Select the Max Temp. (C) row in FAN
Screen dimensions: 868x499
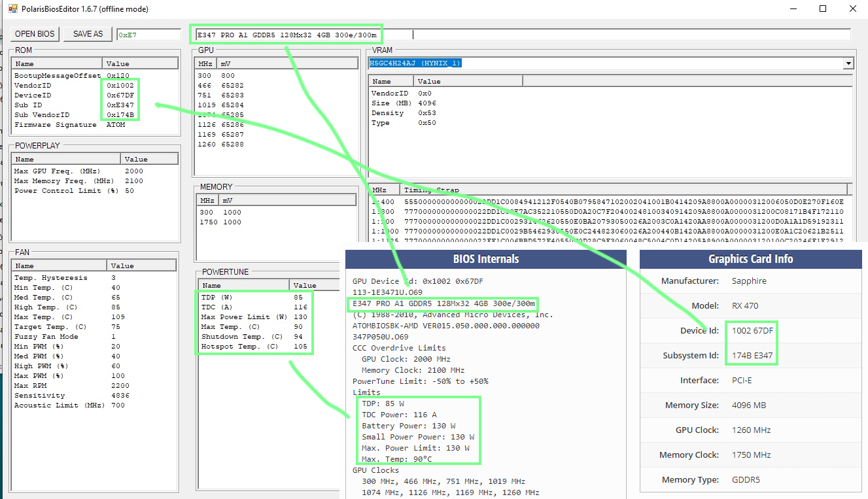[94, 317]
